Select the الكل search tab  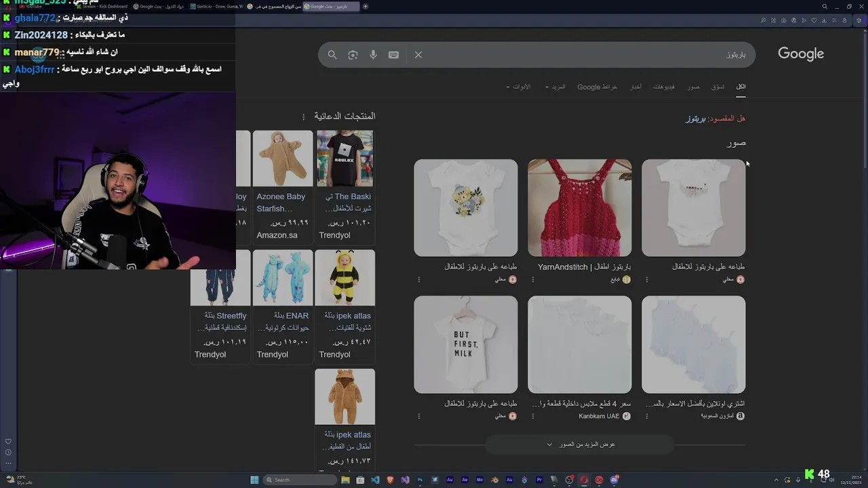coord(741,87)
